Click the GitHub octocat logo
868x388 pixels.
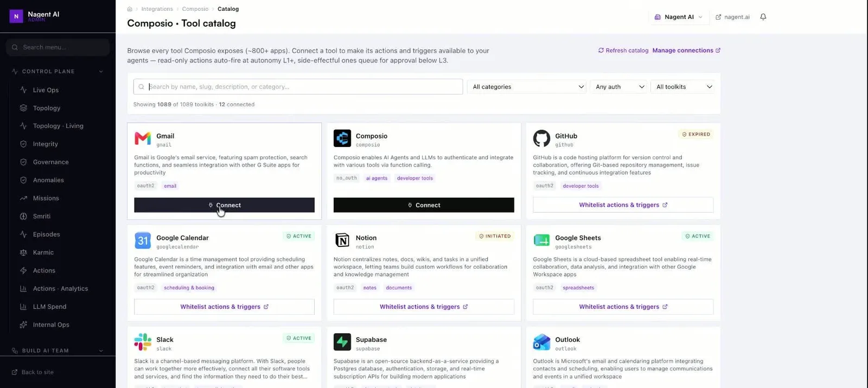(541, 138)
